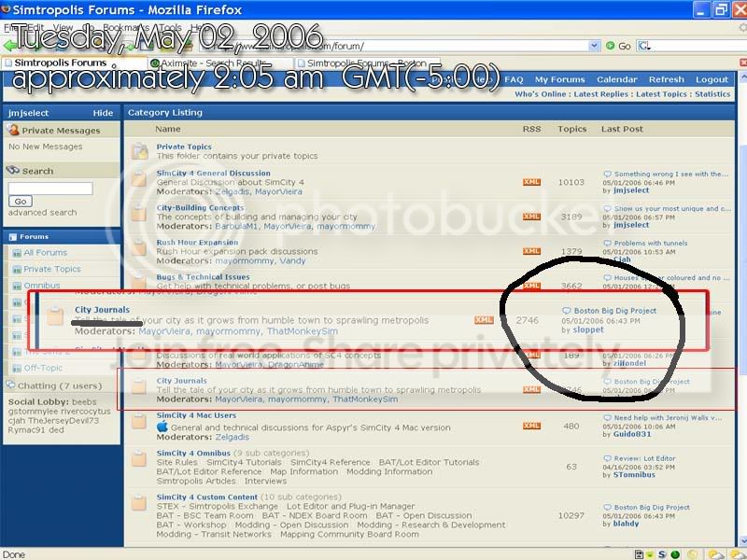Viewport: 747px width, 560px height.
Task: Click into the sidebar search text field
Action: [x=50, y=189]
